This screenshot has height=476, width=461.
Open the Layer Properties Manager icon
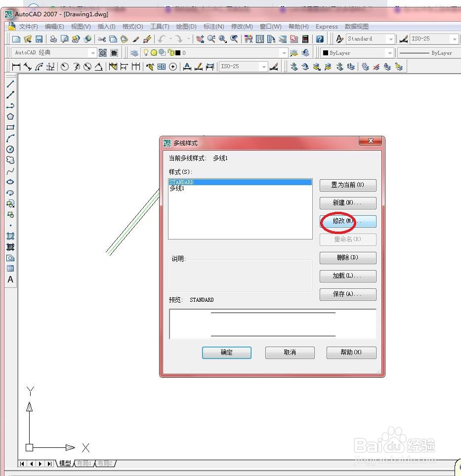(x=134, y=53)
